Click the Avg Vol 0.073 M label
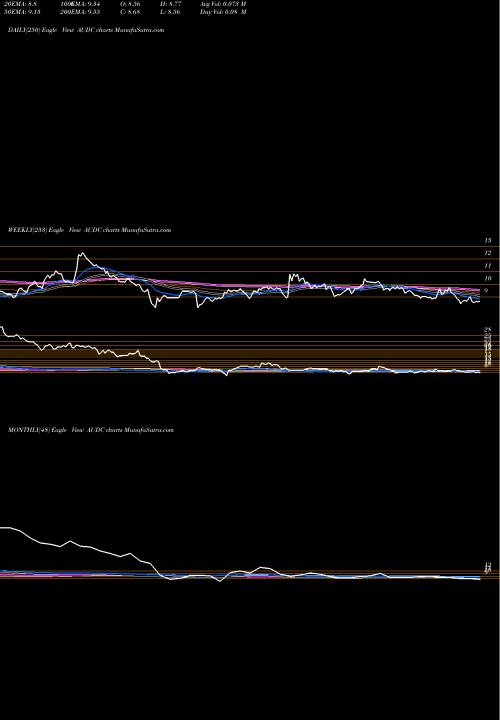500x720 pixels. (223, 3)
